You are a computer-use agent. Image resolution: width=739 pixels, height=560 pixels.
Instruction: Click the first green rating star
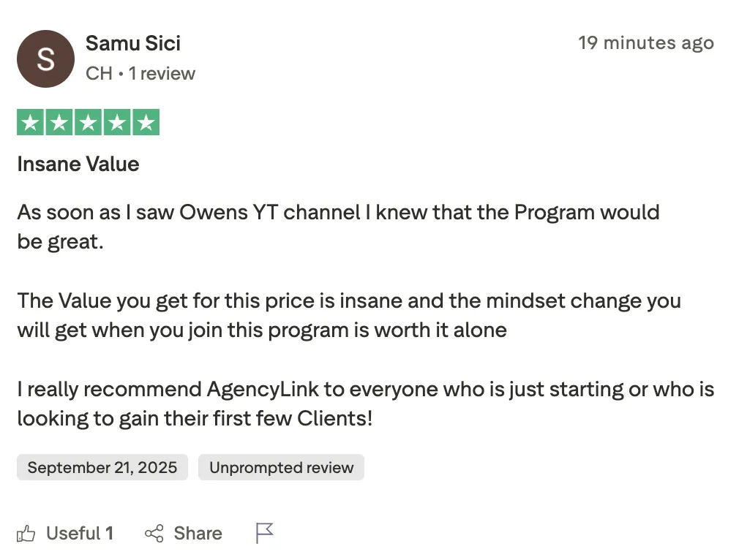[30, 123]
